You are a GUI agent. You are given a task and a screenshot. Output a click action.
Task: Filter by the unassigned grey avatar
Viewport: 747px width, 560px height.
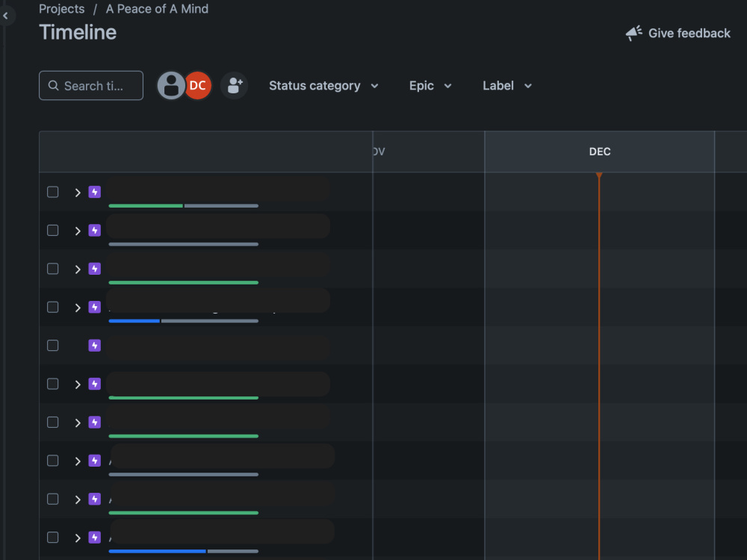pos(171,86)
